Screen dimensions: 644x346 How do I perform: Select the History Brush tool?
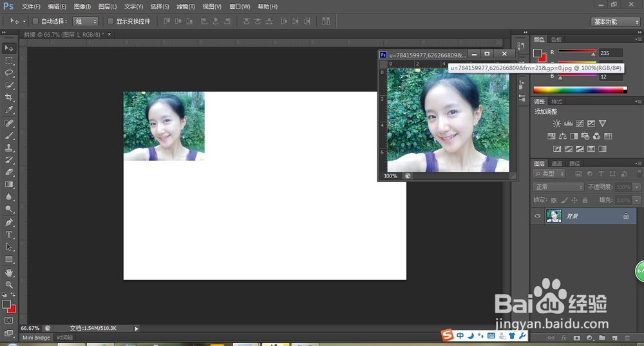click(8, 160)
